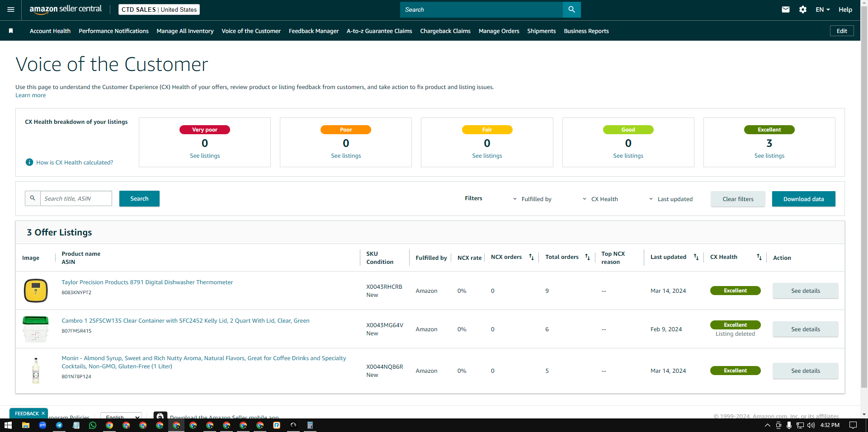
Task: Show hidden system tray icons
Action: pos(767,425)
